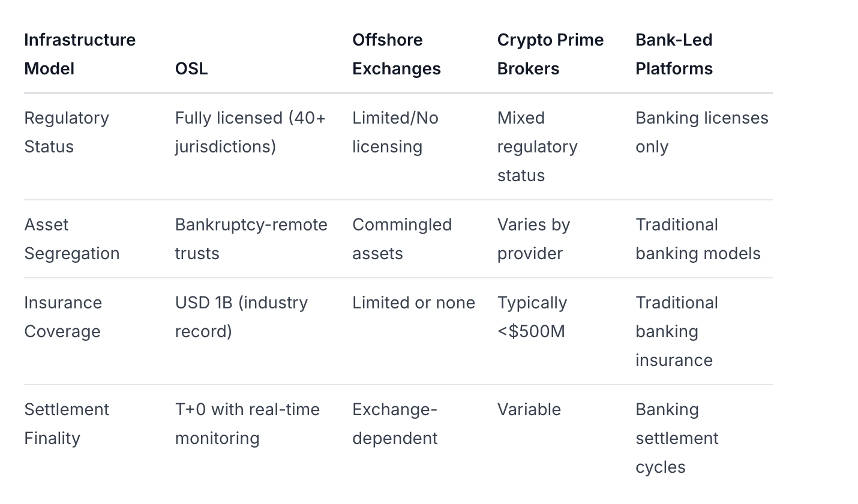Click the Offshore Exchanges column header
Viewport: 858px width, 504px height.
396,54
